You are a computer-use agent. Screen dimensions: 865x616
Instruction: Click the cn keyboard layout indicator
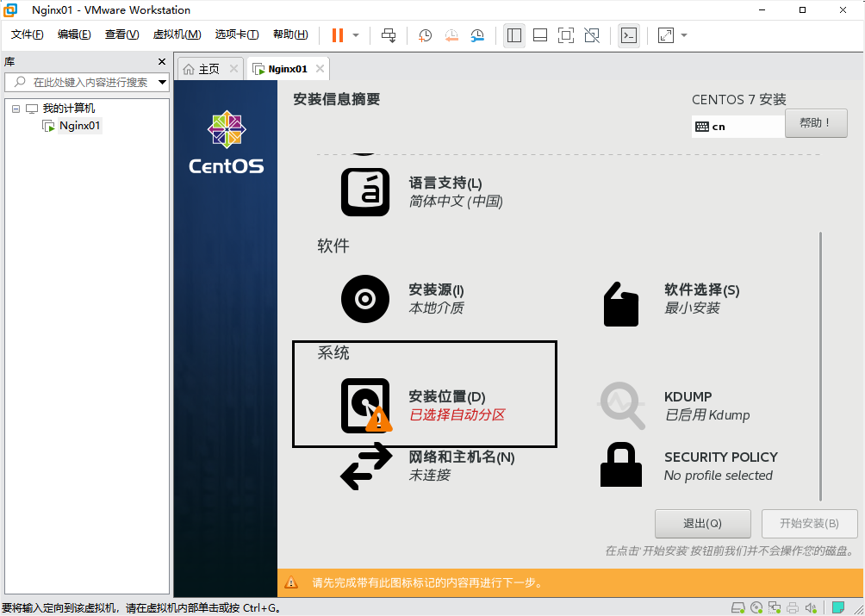pyautogui.click(x=738, y=127)
